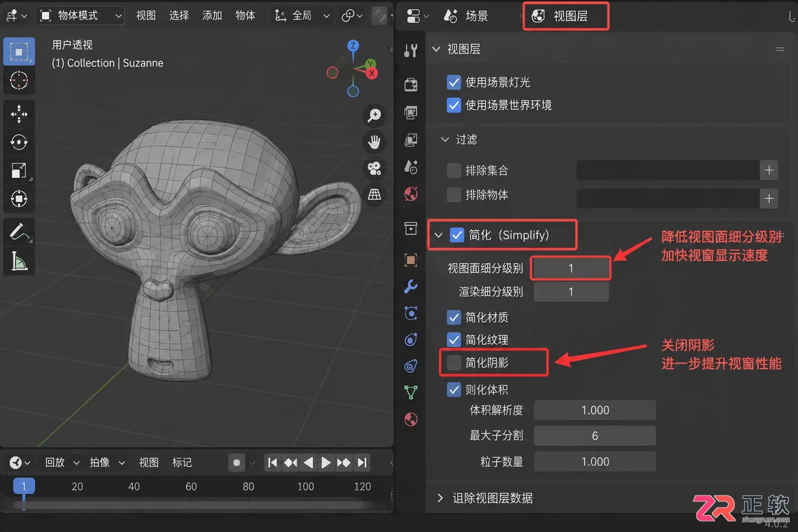Open the Material properties tab icon
The width and height of the screenshot is (798, 532).
point(411,420)
